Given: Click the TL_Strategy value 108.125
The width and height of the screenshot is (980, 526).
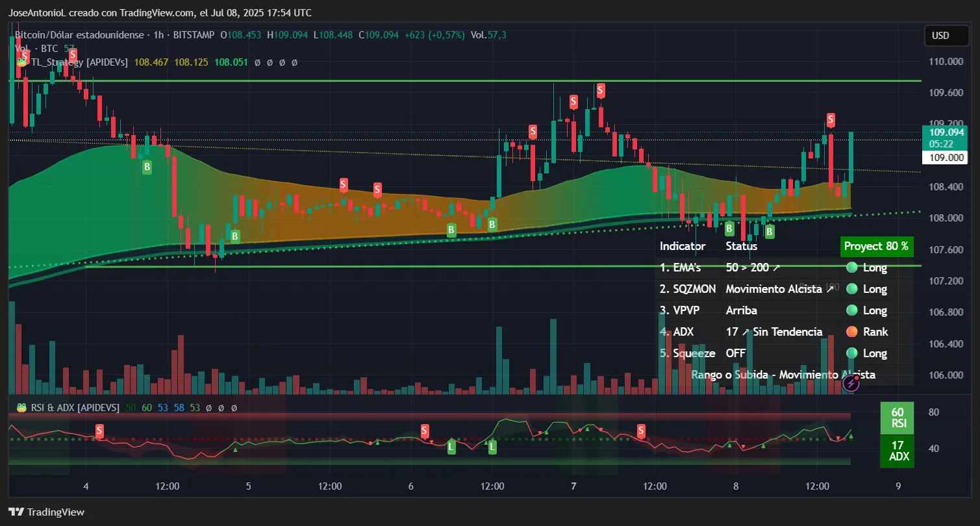Looking at the screenshot, I should click(x=192, y=62).
